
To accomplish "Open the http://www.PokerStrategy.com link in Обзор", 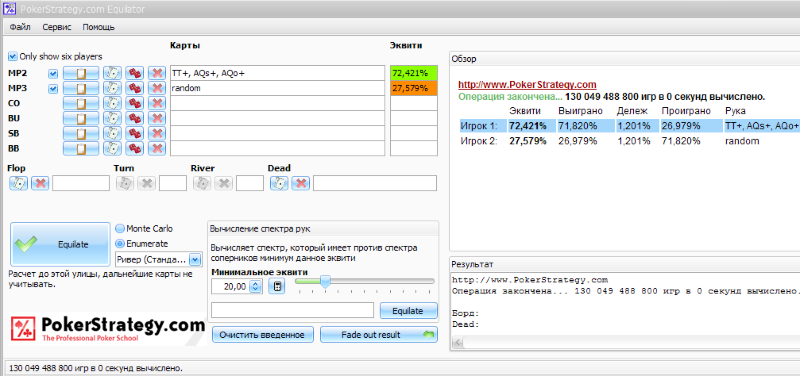I will tap(527, 85).
